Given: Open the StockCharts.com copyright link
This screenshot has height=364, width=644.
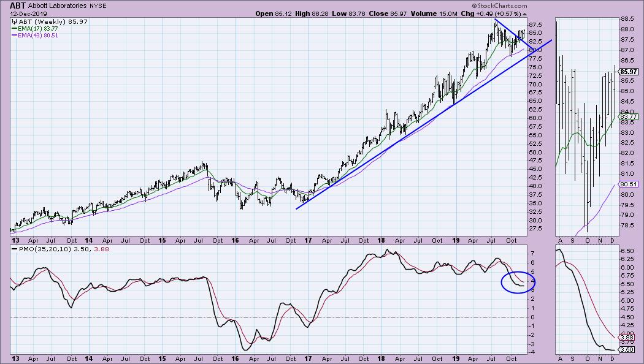Looking at the screenshot, I should [499, 6].
